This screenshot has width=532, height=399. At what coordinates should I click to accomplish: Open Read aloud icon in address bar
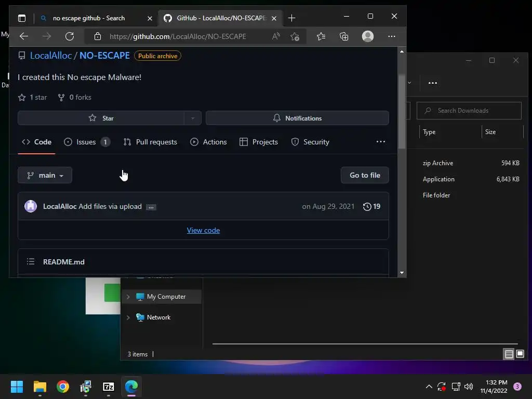click(276, 36)
